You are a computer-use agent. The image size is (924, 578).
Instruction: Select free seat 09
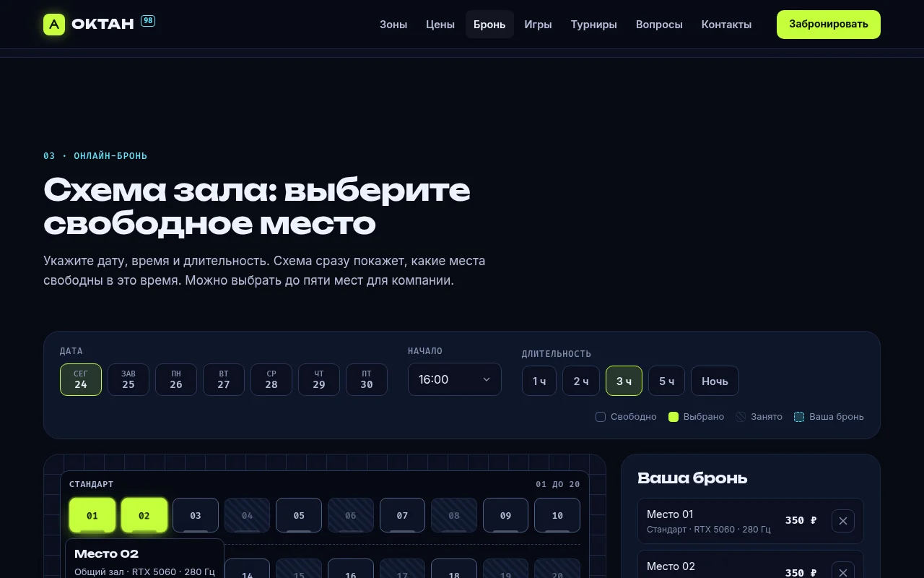click(506, 515)
